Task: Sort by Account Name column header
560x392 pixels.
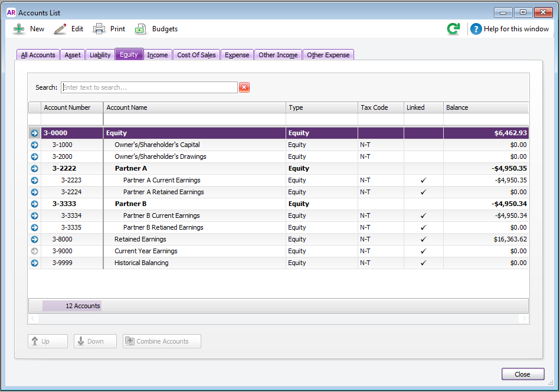Action: click(195, 107)
